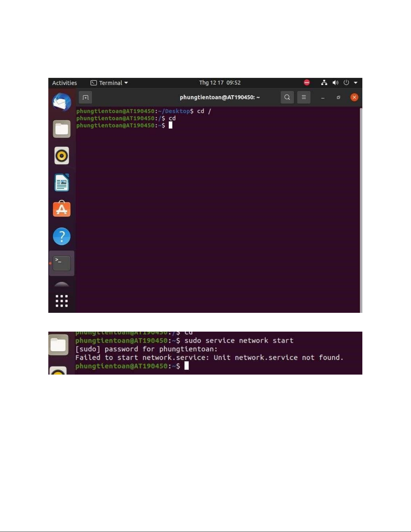Open LibreOffice Writer from the dock
The width and height of the screenshot is (411, 532).
[x=62, y=183]
